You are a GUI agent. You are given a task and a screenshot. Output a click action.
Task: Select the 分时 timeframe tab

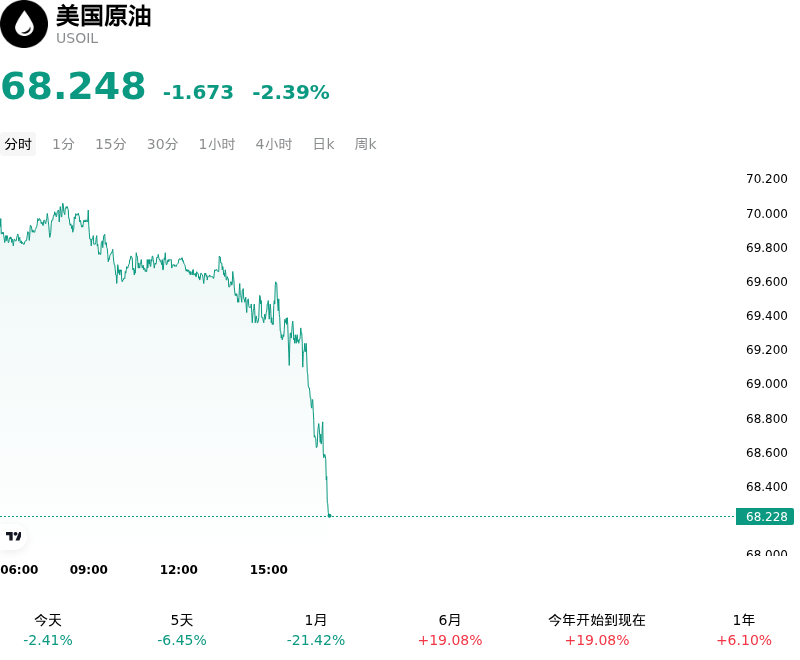point(18,144)
